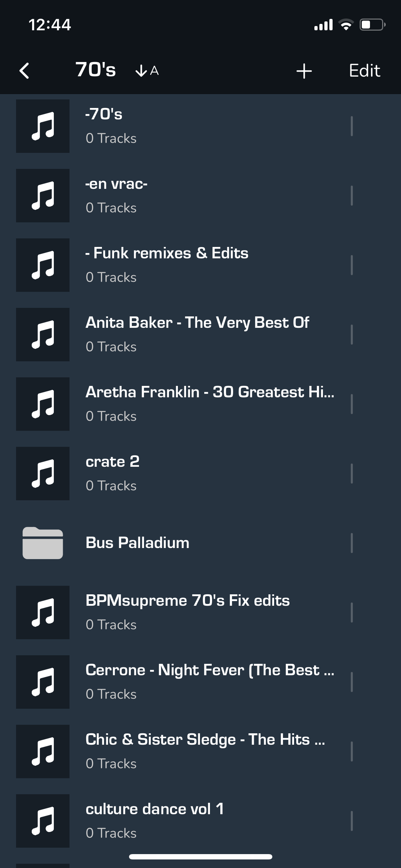Open the alphabetical sort order dropdown
Image resolution: width=401 pixels, height=868 pixels.
click(x=147, y=71)
